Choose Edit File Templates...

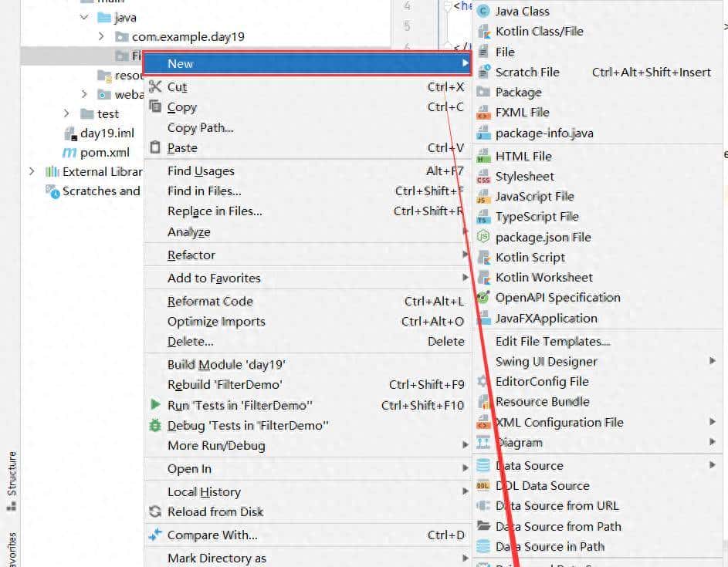pyautogui.click(x=598, y=342)
